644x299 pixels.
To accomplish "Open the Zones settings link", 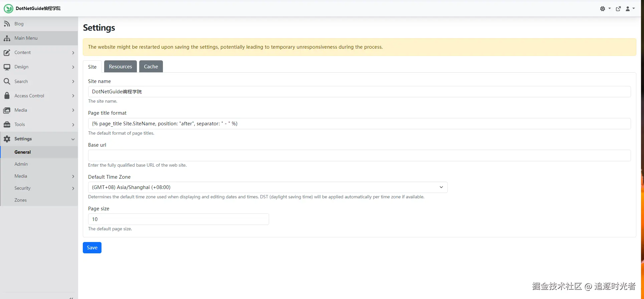I will (x=20, y=200).
